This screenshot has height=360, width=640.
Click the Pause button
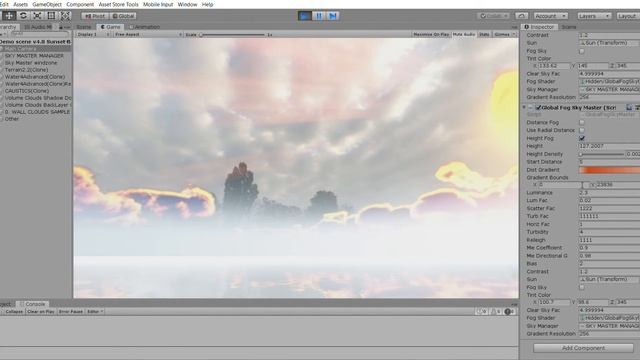click(x=319, y=16)
